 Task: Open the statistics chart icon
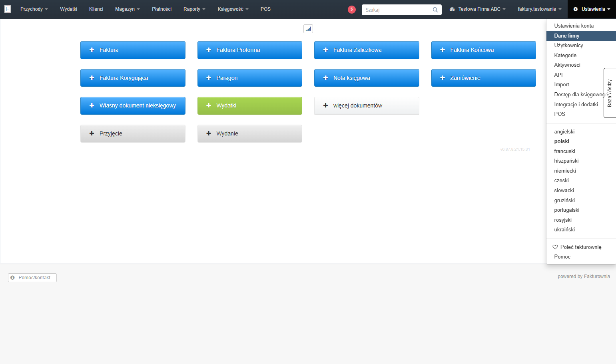pos(308,29)
